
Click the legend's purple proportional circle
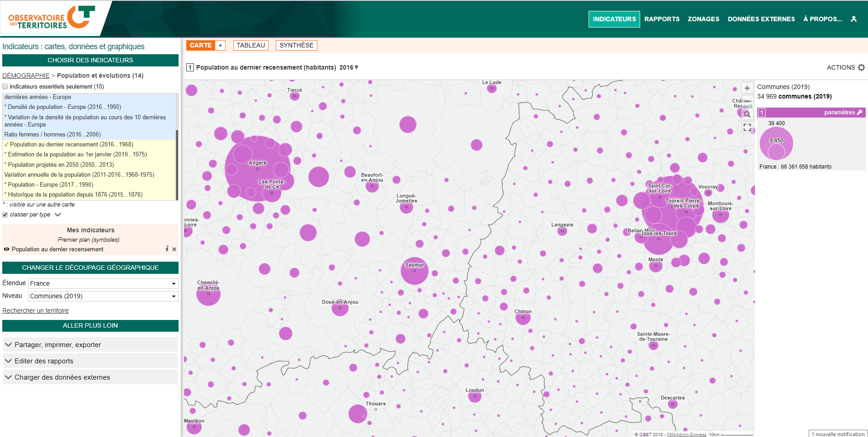pyautogui.click(x=776, y=144)
